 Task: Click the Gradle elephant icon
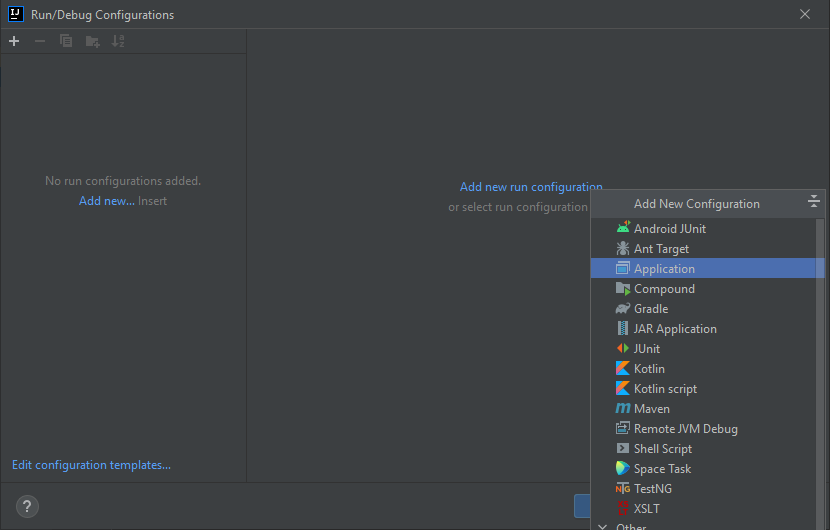[x=623, y=309]
